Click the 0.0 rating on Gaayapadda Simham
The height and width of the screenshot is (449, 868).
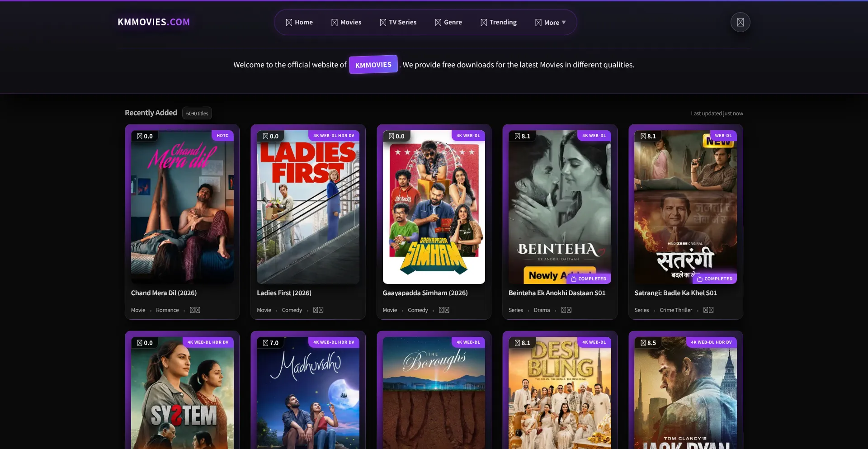396,136
